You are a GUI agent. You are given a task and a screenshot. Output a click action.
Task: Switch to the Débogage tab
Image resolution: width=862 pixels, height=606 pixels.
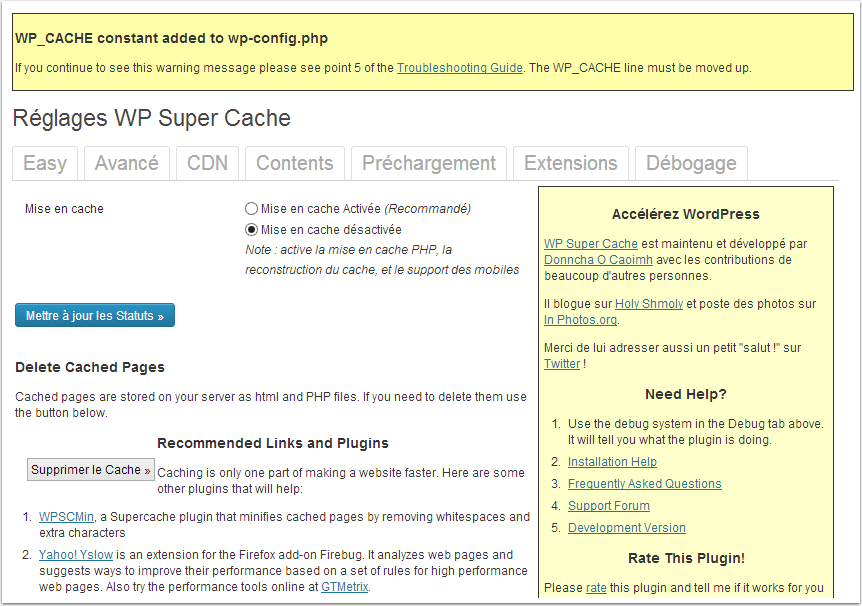(x=691, y=163)
